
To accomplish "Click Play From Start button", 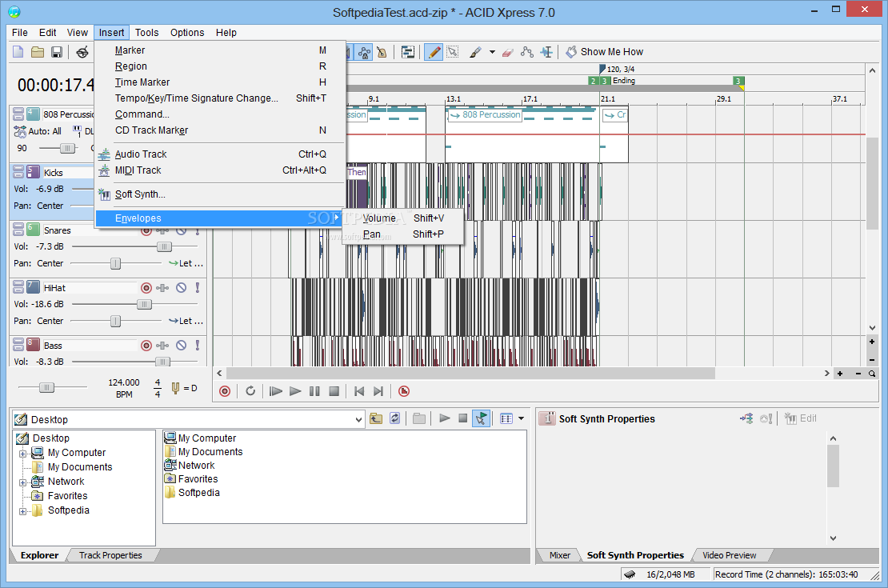I will [x=276, y=391].
